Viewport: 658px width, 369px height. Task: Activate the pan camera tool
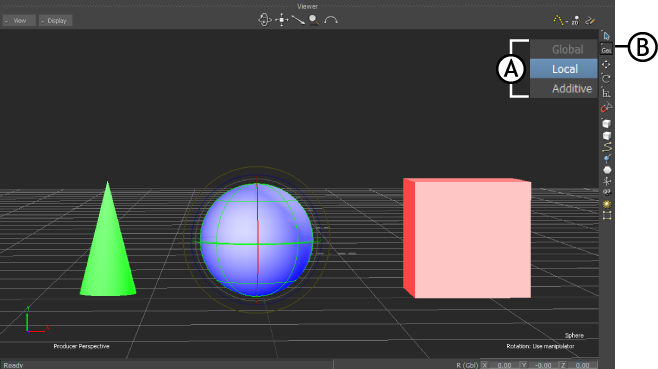pos(282,20)
